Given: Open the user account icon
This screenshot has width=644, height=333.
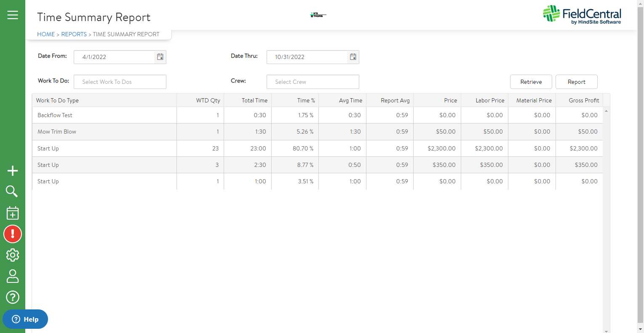Looking at the screenshot, I should click(13, 276).
